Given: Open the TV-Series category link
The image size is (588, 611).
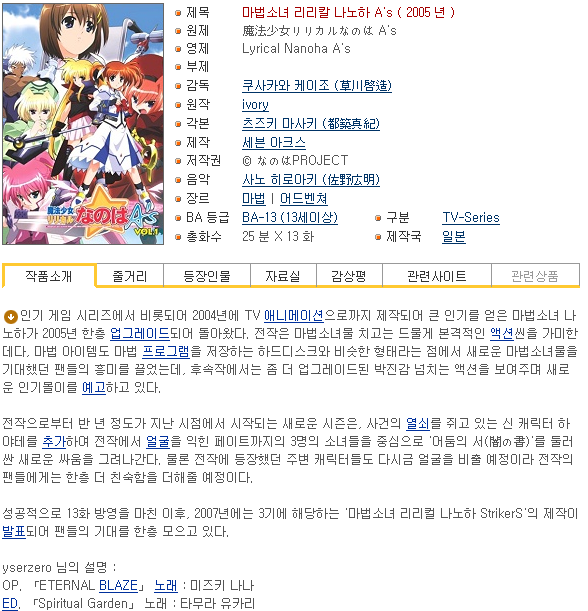Looking at the screenshot, I should coord(471,217).
